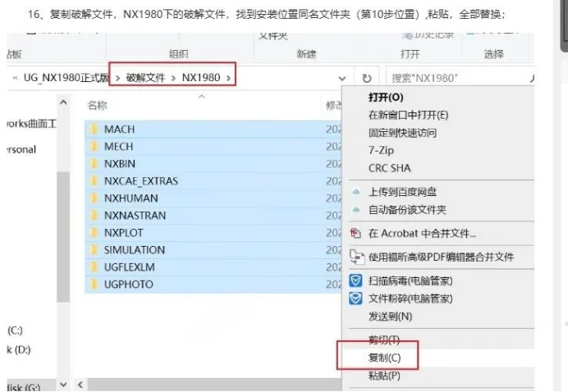Click the NXNASTRAN folder name

point(135,216)
